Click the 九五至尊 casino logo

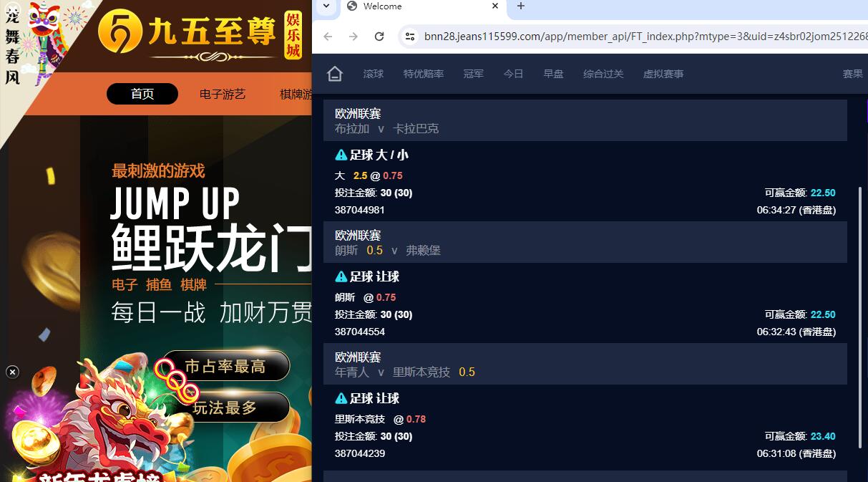[x=186, y=34]
